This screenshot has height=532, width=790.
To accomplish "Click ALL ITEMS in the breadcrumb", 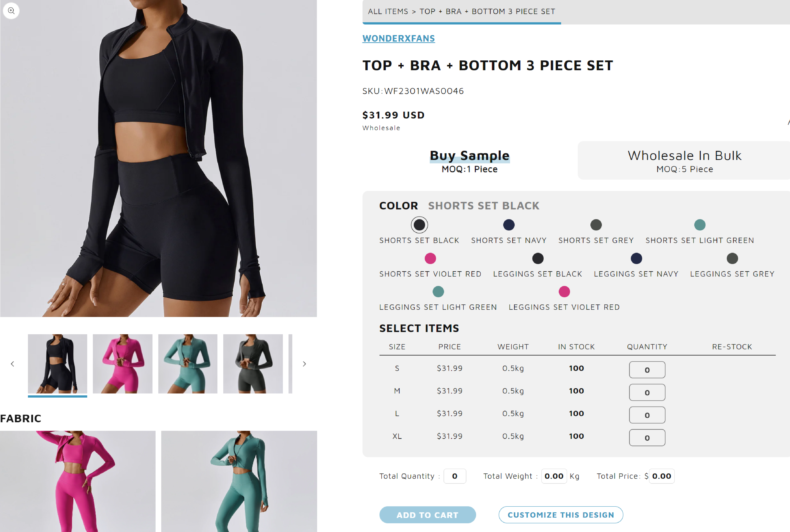I will [x=388, y=11].
